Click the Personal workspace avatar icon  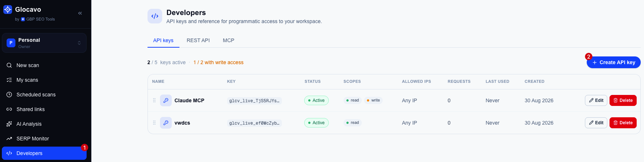click(11, 43)
